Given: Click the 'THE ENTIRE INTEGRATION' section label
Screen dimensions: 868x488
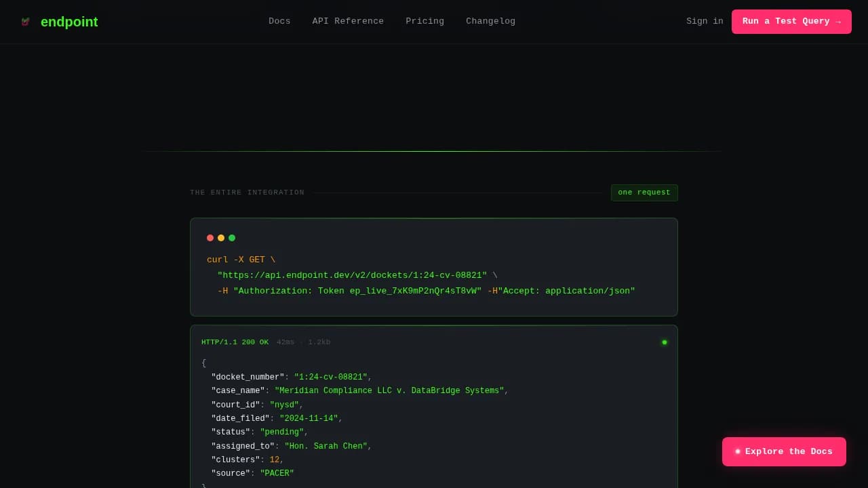Looking at the screenshot, I should point(248,192).
